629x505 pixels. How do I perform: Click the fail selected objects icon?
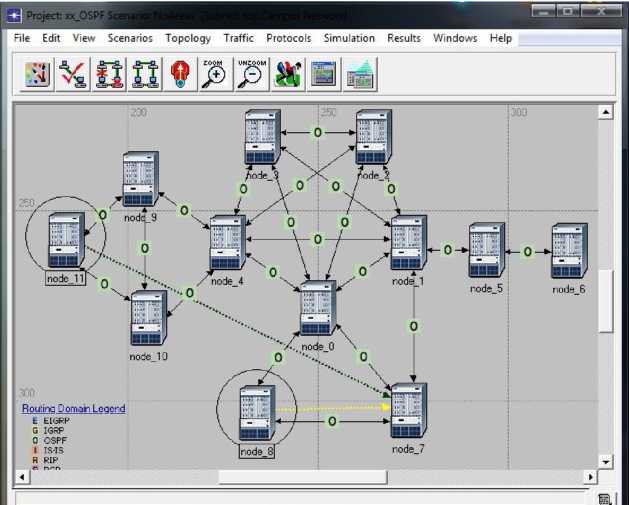click(109, 74)
